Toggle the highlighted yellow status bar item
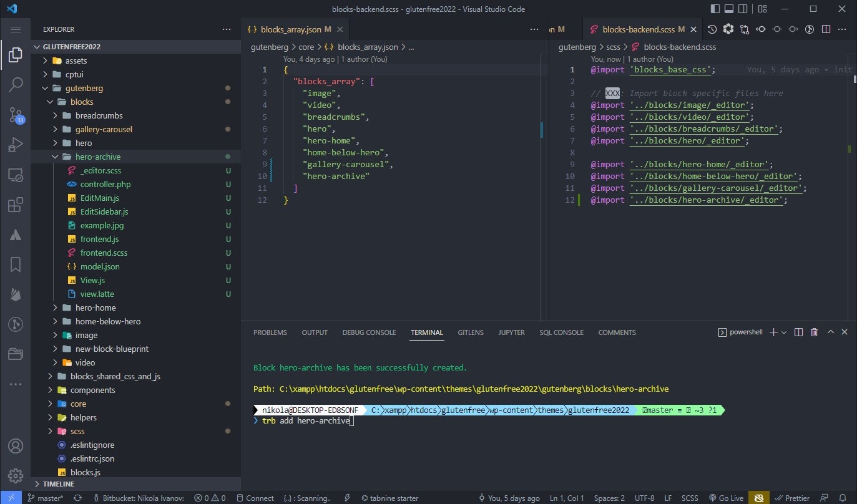 [759, 498]
